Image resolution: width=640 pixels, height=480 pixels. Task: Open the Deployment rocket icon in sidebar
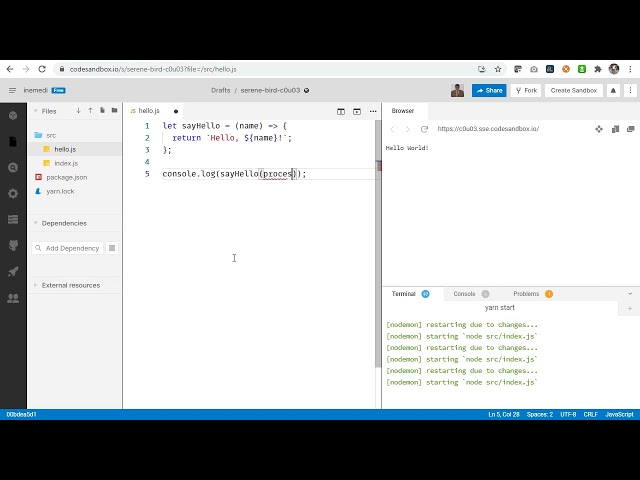13,271
